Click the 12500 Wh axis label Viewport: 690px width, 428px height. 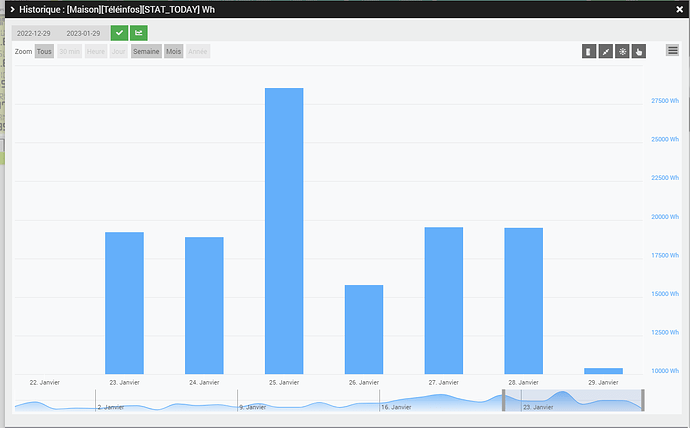pyautogui.click(x=665, y=333)
